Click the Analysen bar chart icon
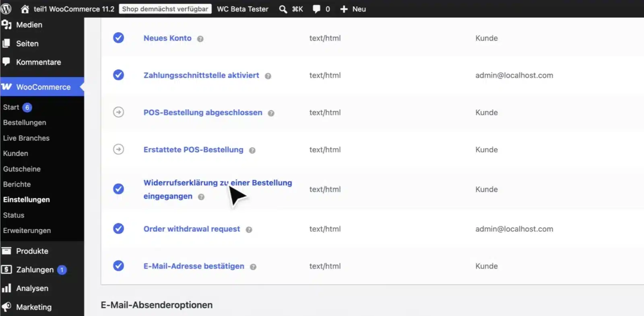This screenshot has height=316, width=644. click(x=6, y=288)
